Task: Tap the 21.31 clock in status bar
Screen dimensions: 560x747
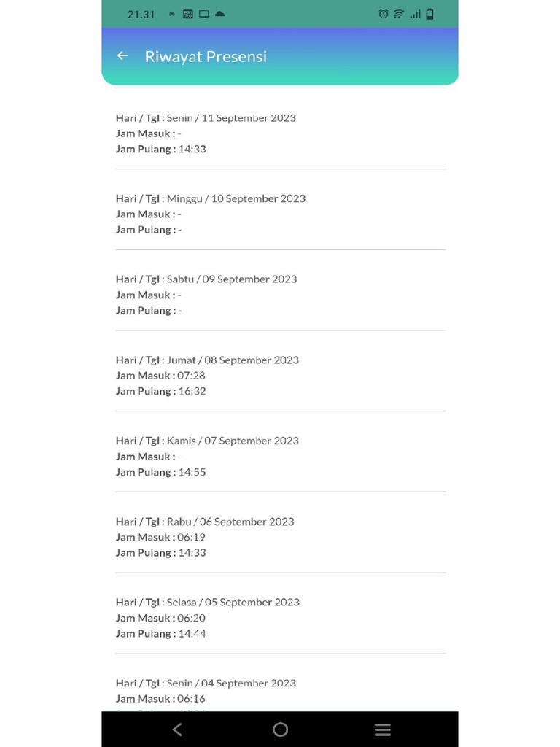Action: [141, 14]
